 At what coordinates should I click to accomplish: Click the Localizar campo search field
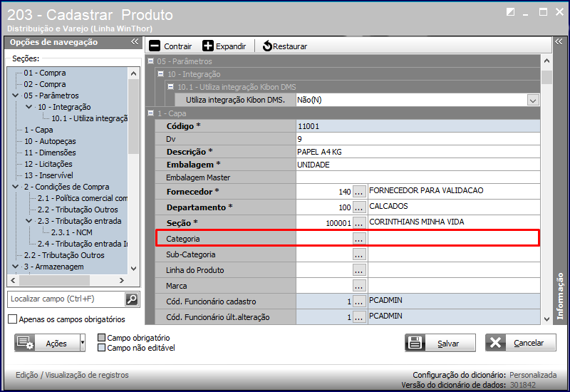(x=66, y=299)
